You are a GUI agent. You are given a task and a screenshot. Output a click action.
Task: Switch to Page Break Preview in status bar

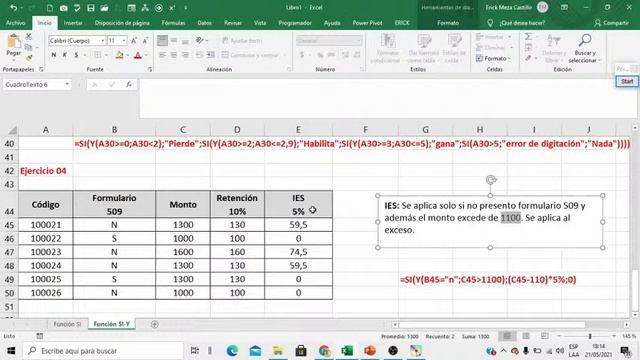tap(544, 336)
